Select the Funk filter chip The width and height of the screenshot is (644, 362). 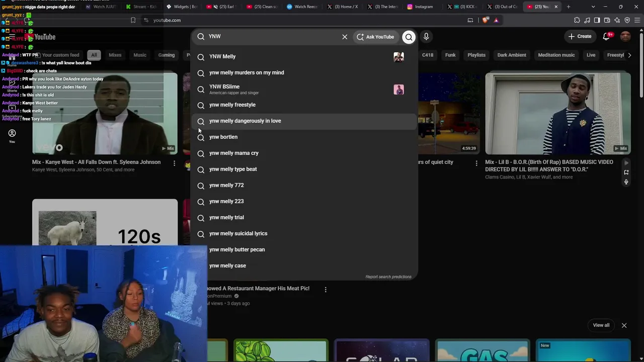coord(450,55)
